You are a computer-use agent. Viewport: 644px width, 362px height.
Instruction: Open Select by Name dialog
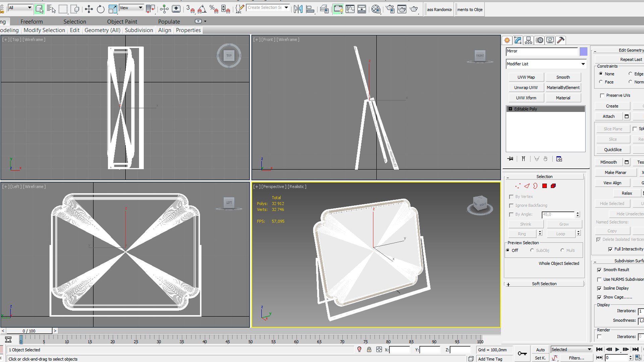click(51, 9)
